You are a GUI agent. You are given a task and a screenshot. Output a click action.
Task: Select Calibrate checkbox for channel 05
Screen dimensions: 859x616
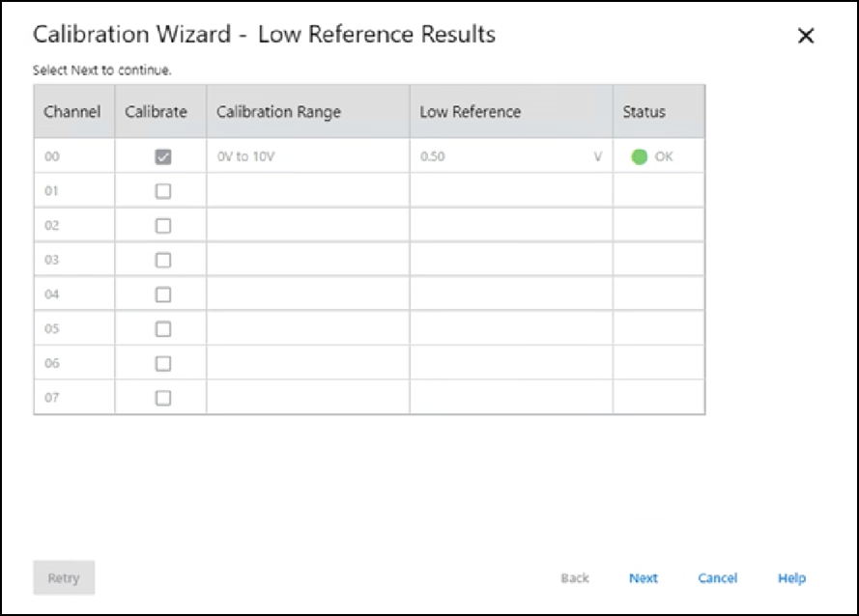(163, 329)
